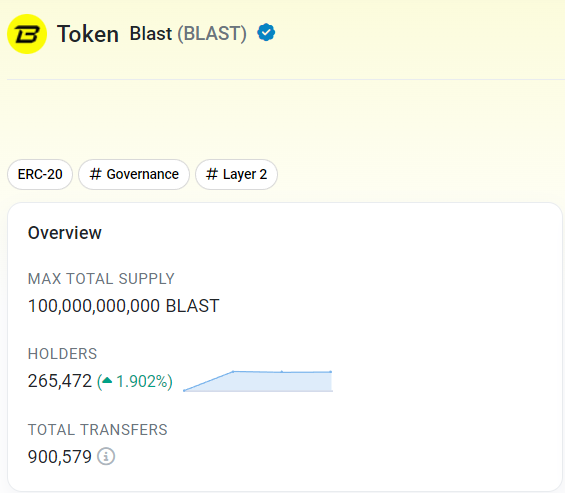Click the Blast (BLAST) token name
Screen dimensions: 565x493
(x=188, y=34)
